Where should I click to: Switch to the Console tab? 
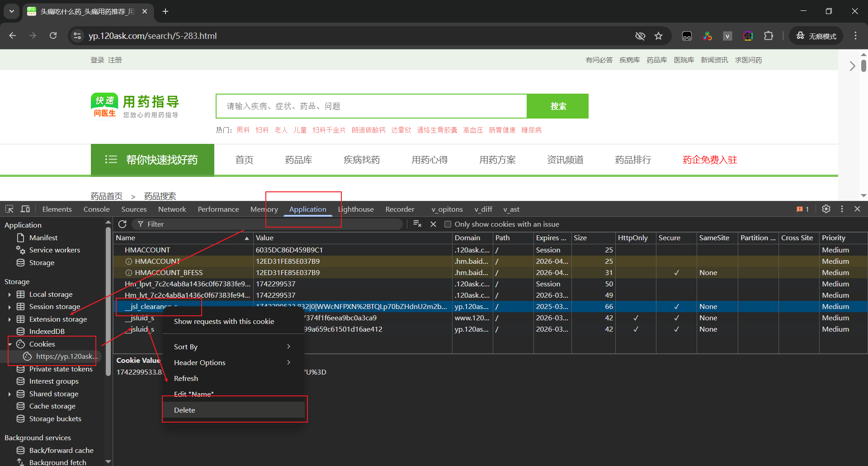[96, 209]
